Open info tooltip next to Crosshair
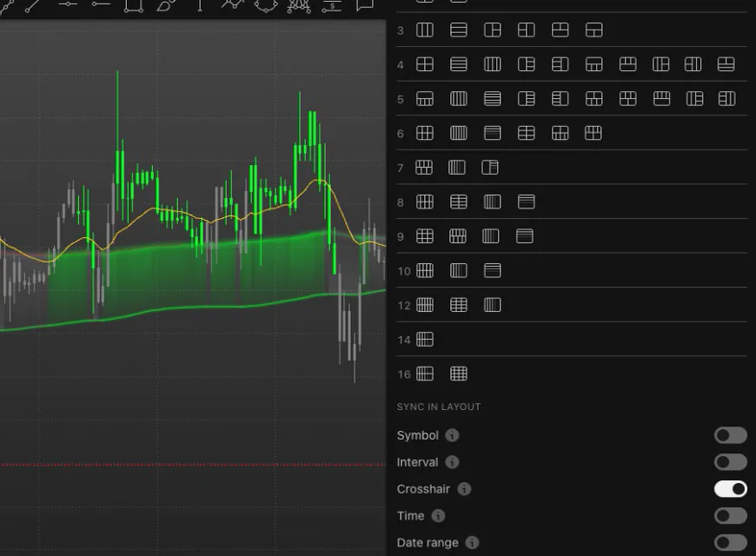The image size is (756, 556). pyautogui.click(x=464, y=489)
